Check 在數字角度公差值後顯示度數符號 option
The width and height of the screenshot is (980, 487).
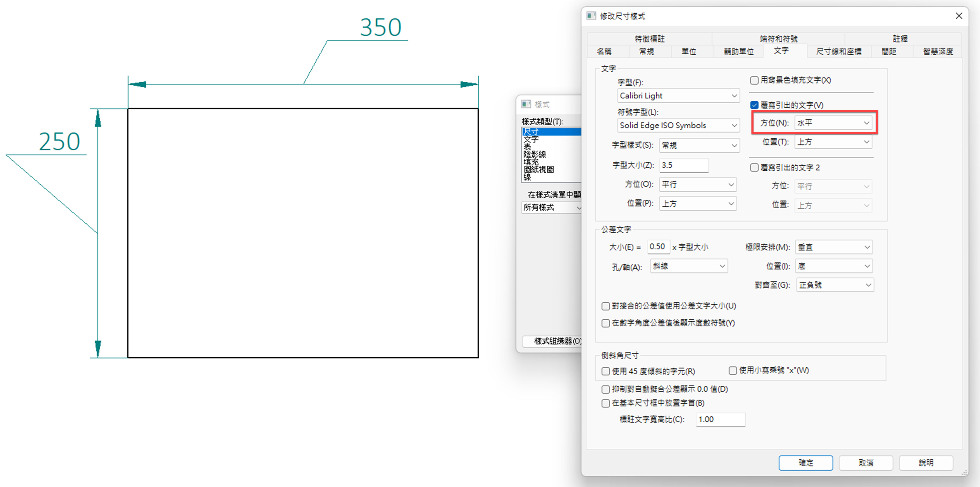pos(606,323)
